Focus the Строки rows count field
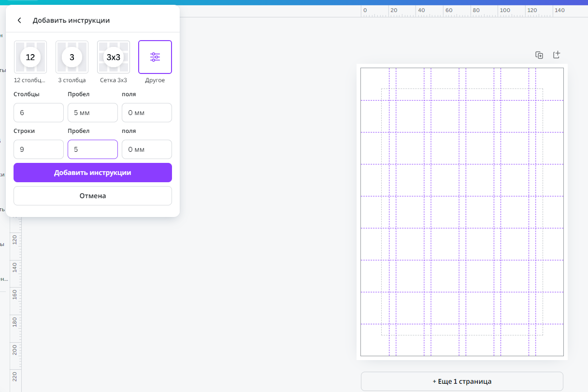Screen dimensions: 588x392 [39, 149]
